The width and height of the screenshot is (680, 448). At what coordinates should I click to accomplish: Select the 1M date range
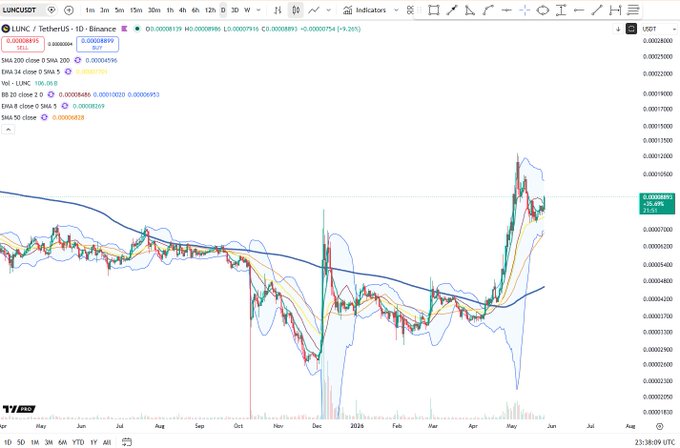pos(35,442)
